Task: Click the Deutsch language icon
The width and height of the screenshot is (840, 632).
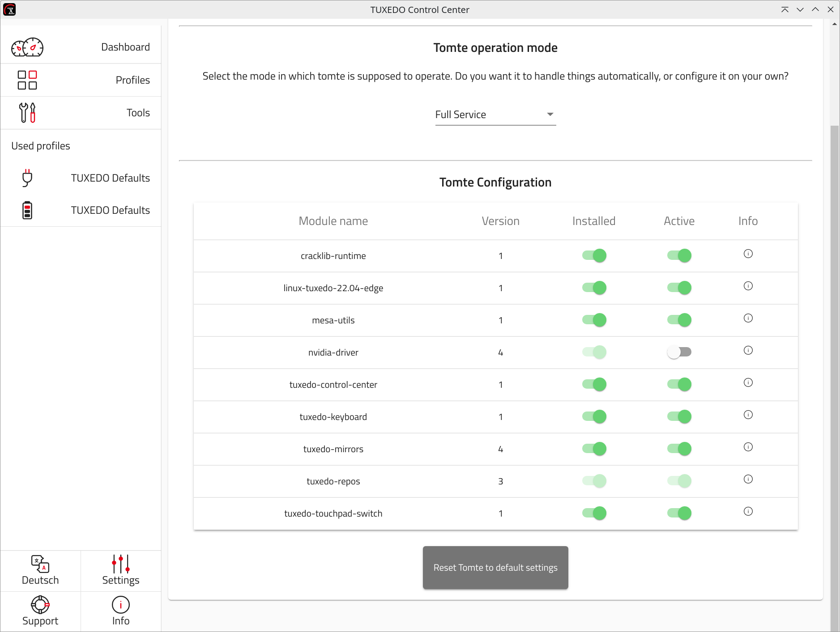Action: coord(40,564)
